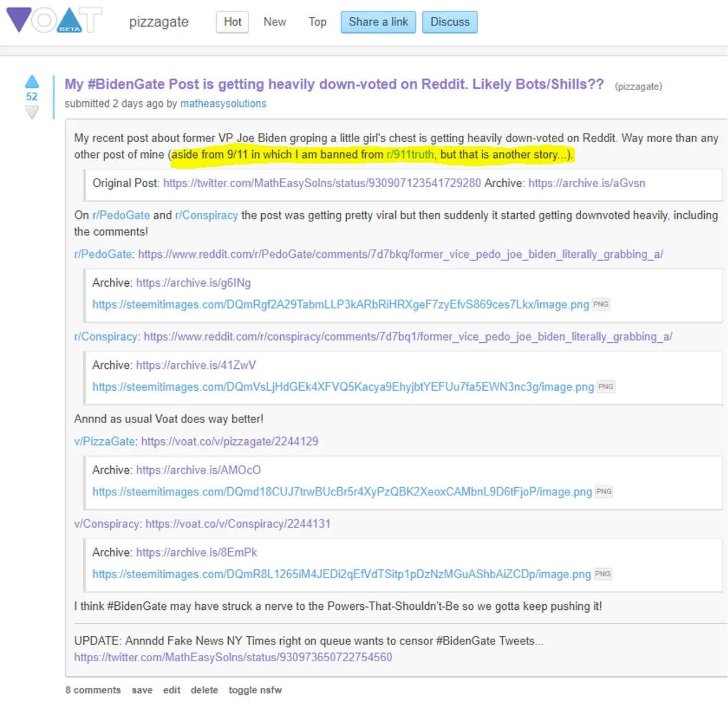Open the post title about #BidenGate
Image resolution: width=728 pixels, height=704 pixels.
334,84
